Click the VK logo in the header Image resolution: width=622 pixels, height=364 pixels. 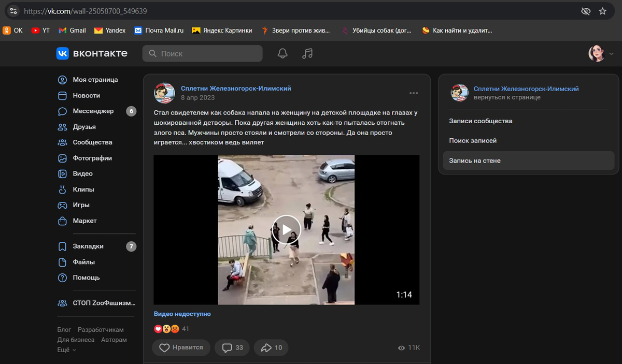point(92,53)
